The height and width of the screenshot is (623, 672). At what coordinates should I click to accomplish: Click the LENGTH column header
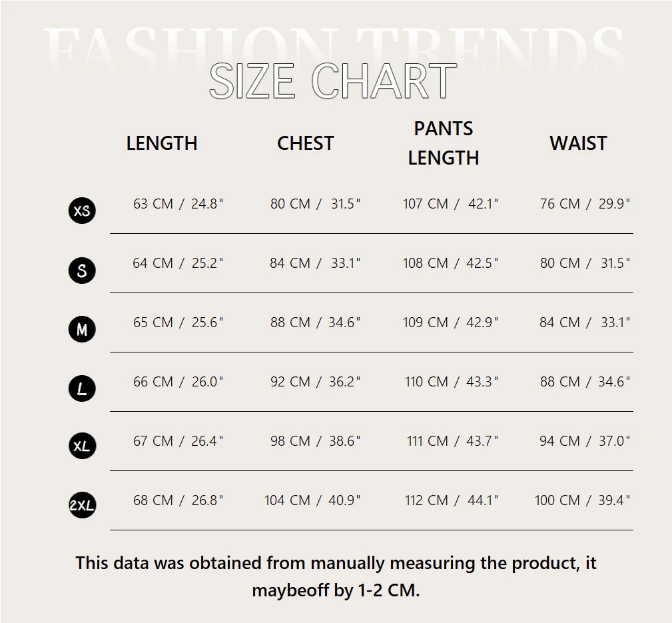click(x=162, y=143)
